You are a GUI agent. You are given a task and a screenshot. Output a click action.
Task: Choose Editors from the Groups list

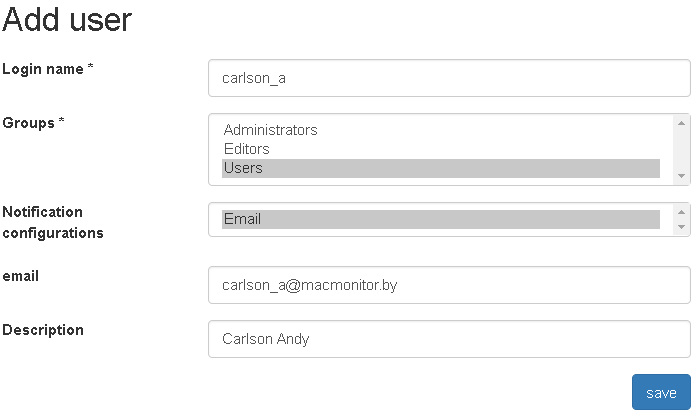(x=246, y=149)
